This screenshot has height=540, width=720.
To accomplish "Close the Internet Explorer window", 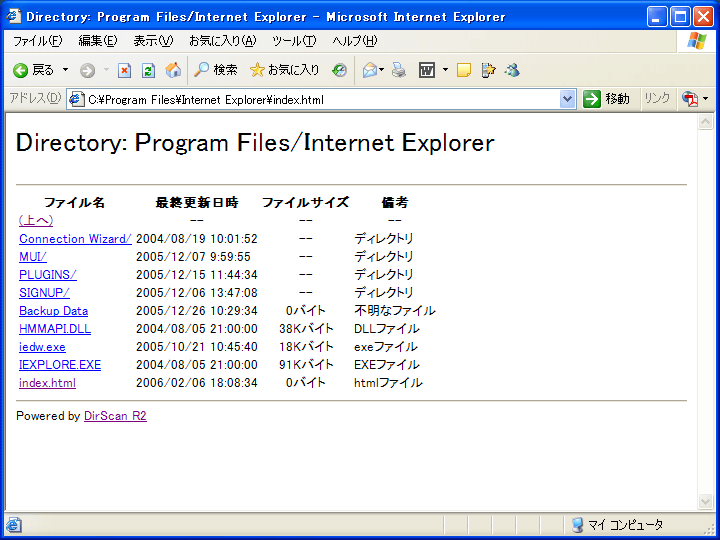I will point(703,17).
